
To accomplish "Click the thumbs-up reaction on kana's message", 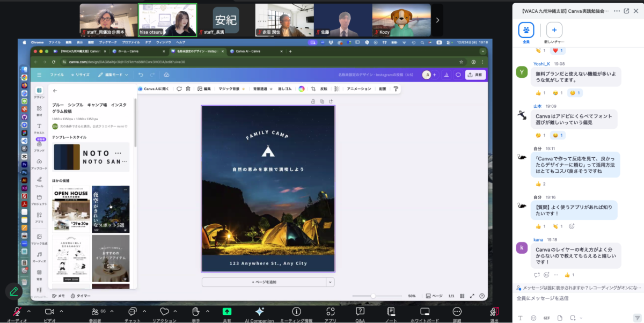I will click(567, 275).
